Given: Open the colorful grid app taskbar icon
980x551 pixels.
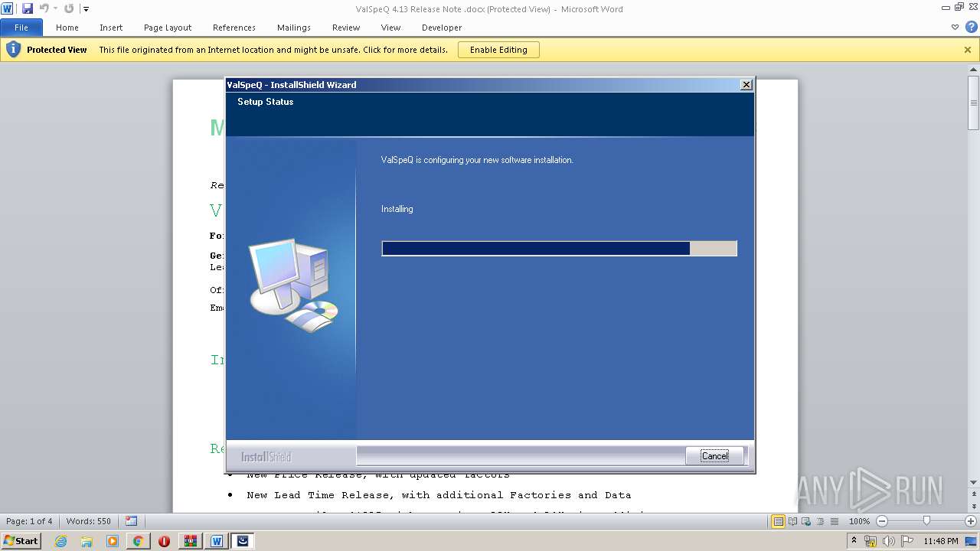Looking at the screenshot, I should [x=191, y=541].
